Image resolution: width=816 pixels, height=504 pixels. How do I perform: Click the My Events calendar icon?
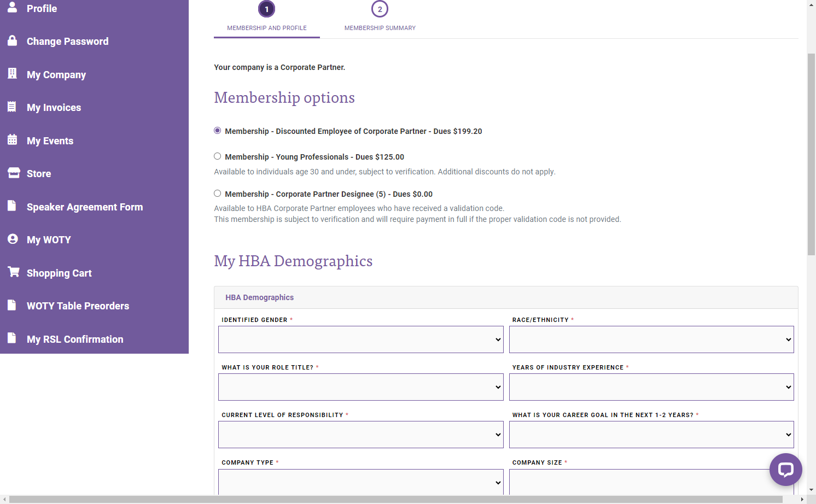tap(12, 139)
